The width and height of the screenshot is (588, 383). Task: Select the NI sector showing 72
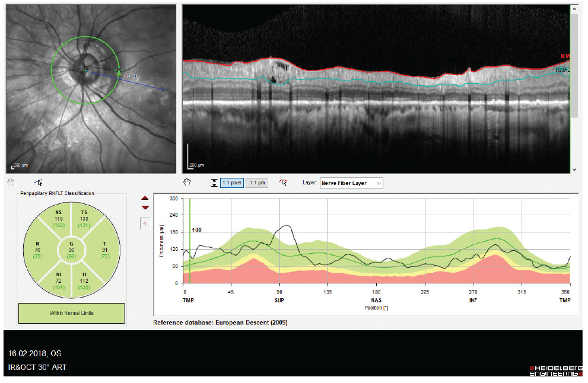pos(59,280)
